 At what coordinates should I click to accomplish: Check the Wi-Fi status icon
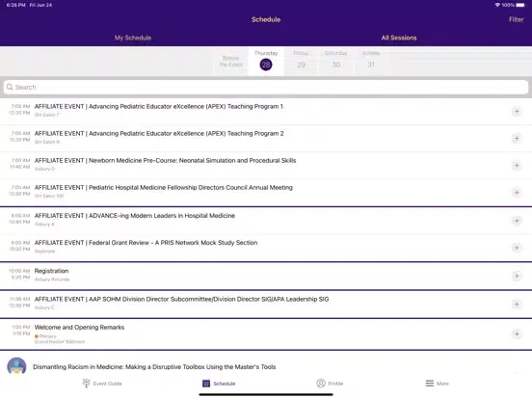(x=497, y=5)
